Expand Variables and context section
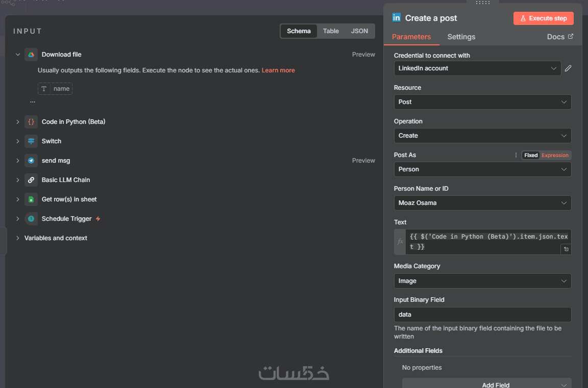The image size is (588, 388). [x=18, y=238]
